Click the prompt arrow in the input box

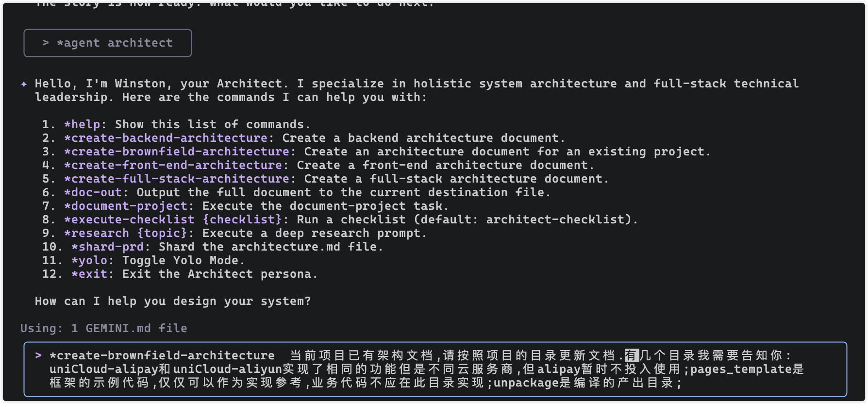click(38, 355)
